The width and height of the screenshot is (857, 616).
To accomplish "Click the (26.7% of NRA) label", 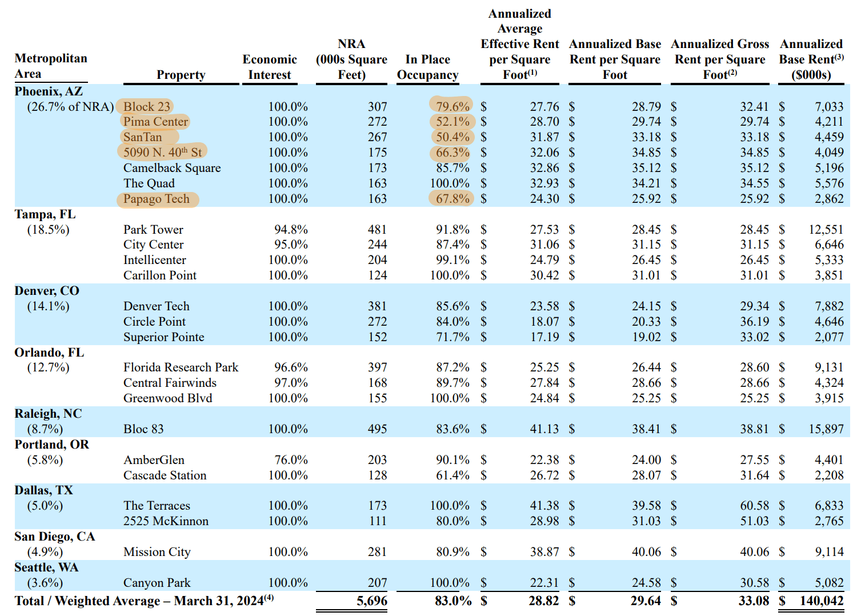I will point(70,107).
